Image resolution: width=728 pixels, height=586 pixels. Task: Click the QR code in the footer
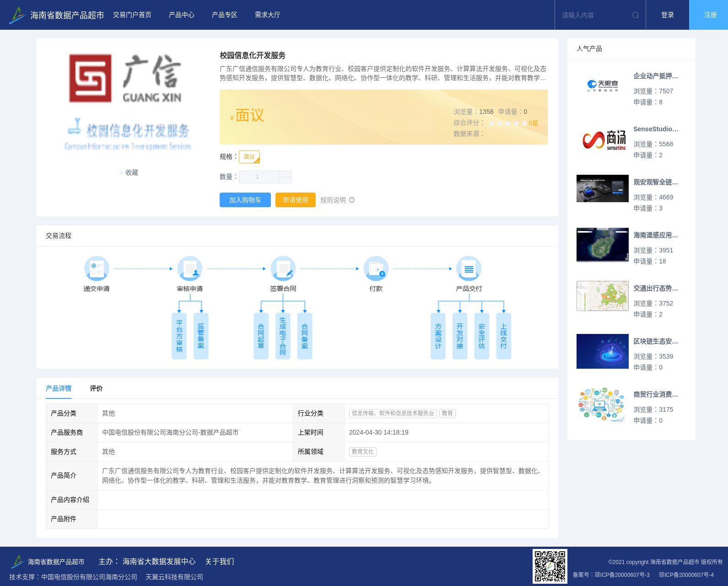pos(550,566)
